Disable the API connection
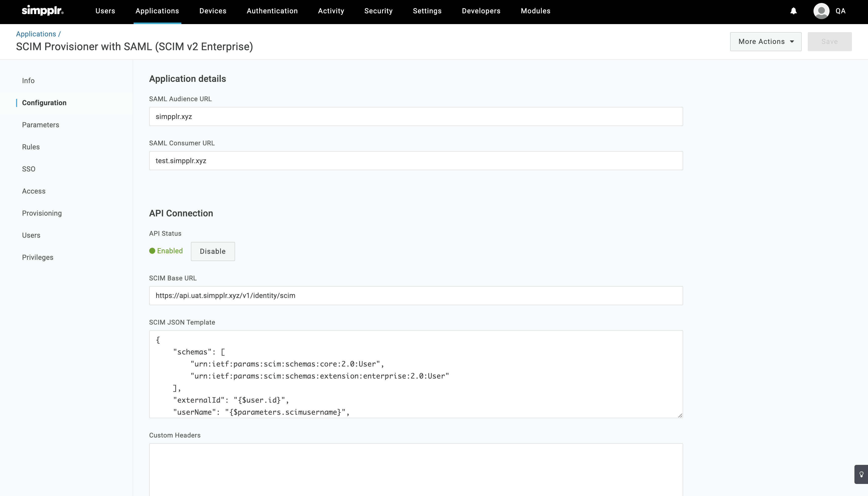868x496 pixels. (213, 252)
